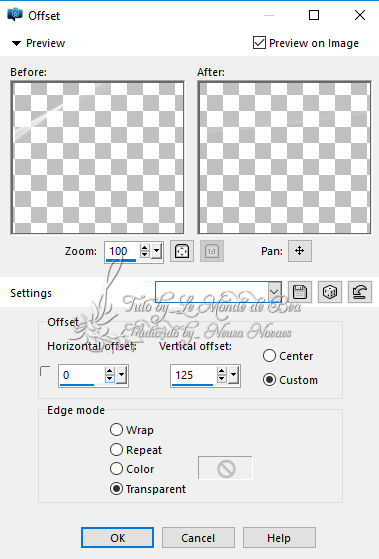
Task: Select the Pan navigation icon
Action: (x=299, y=251)
